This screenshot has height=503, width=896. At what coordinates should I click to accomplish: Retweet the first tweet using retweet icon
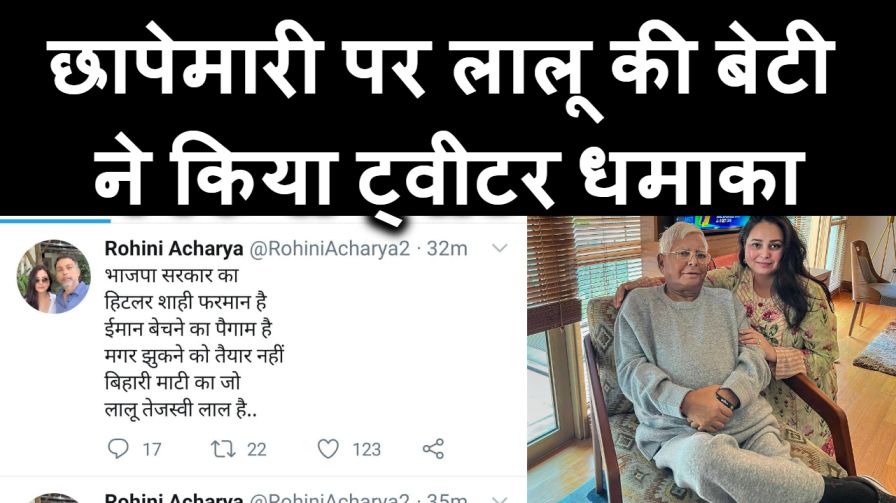point(223,449)
